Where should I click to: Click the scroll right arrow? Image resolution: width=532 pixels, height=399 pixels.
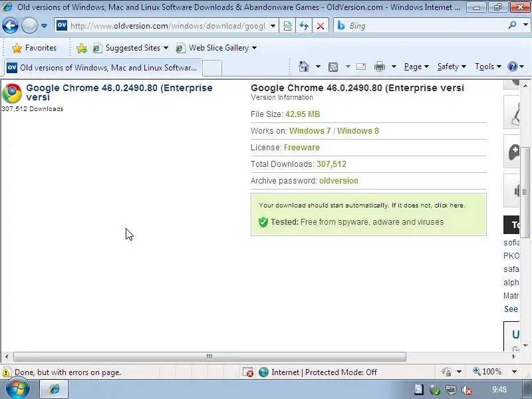click(x=513, y=356)
